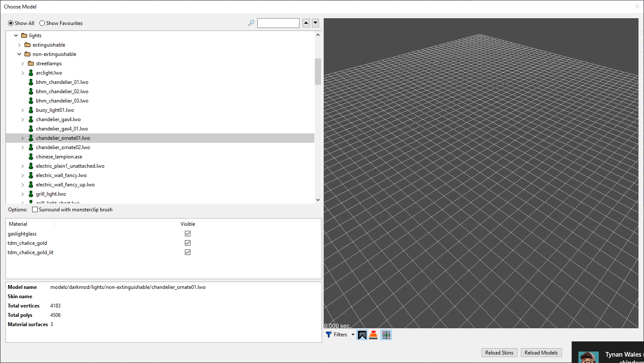Select bhm_chandelier_02.lwo in the tree
Image resolution: width=644 pixels, height=363 pixels.
62,91
